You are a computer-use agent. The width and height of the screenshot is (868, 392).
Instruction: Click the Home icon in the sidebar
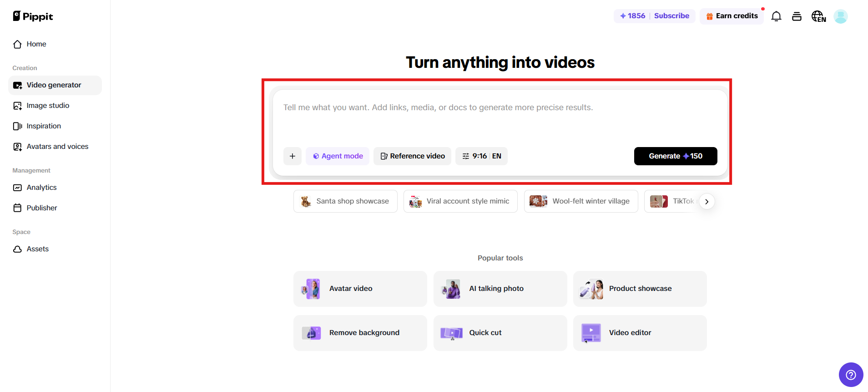(x=17, y=44)
